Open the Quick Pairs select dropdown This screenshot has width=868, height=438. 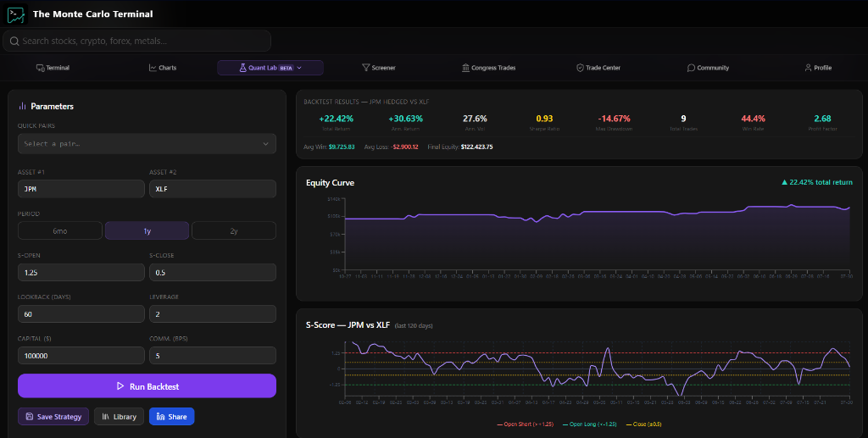147,144
